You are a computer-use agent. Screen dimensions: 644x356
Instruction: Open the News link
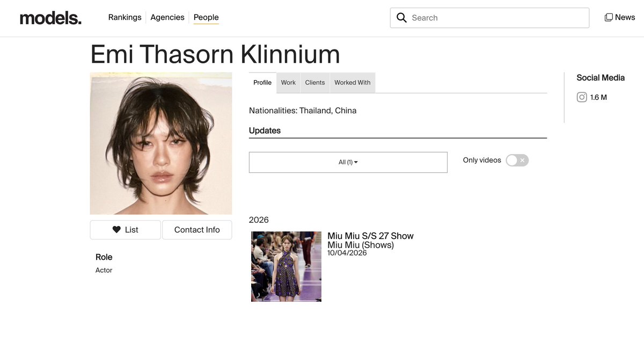click(625, 17)
